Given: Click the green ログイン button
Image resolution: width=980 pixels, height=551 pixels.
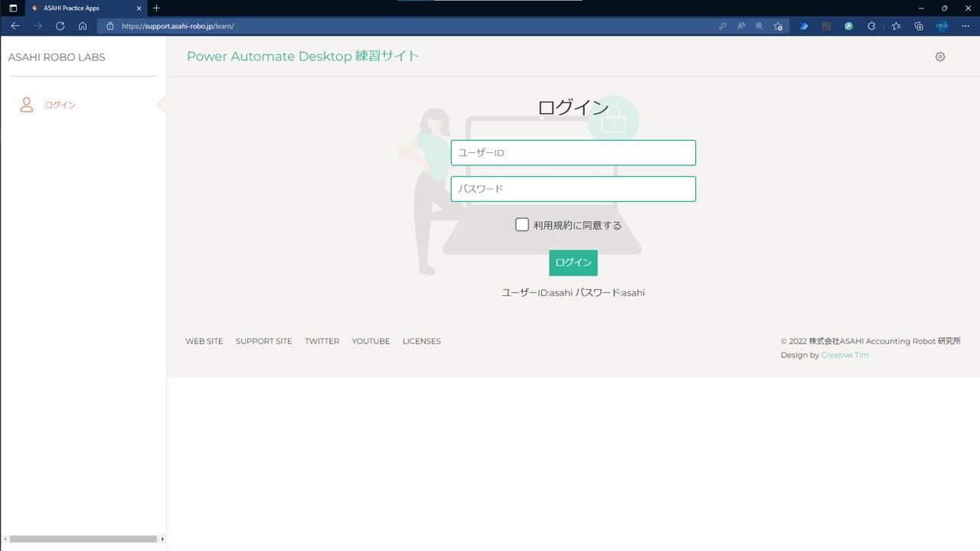Looking at the screenshot, I should pyautogui.click(x=573, y=262).
